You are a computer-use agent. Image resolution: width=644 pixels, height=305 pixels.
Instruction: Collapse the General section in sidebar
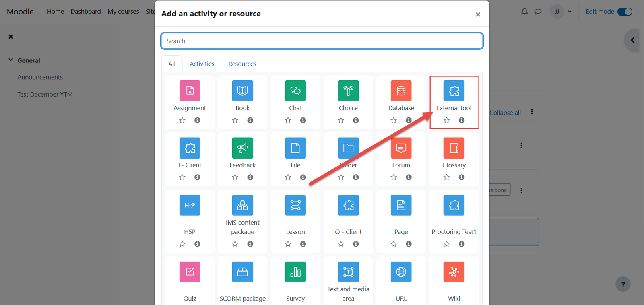point(11,60)
